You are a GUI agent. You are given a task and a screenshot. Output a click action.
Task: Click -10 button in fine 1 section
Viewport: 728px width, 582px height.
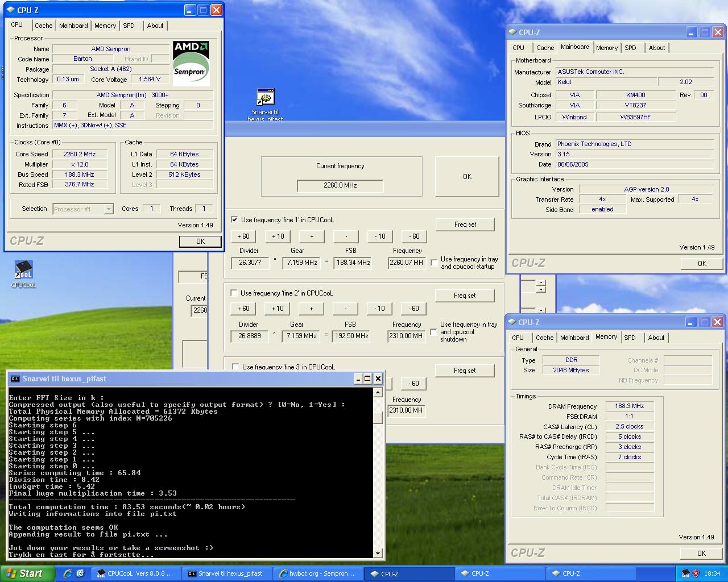point(380,236)
